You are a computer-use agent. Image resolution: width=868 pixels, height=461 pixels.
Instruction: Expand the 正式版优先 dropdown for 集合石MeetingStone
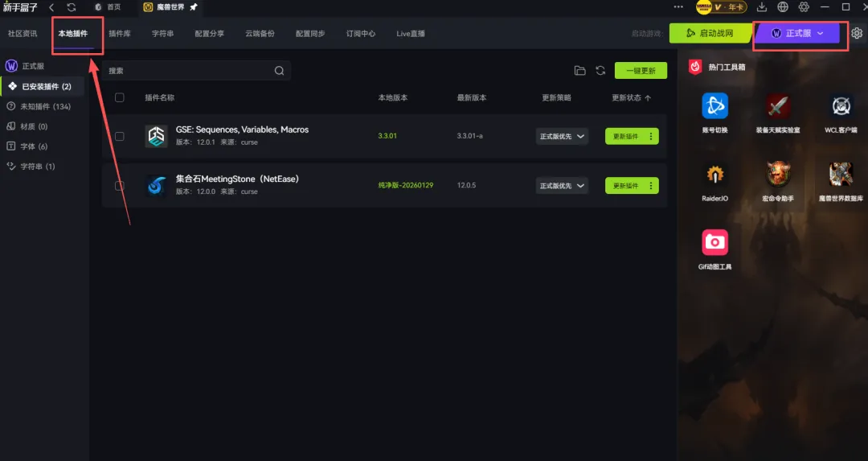pos(562,185)
